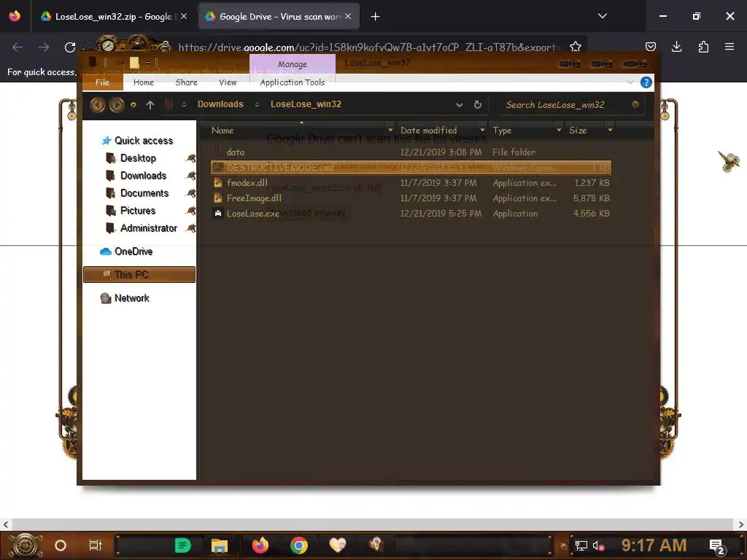This screenshot has width=747, height=560.
Task: Select DESTRUCTIVEMODE.cmd file
Action: [411, 167]
